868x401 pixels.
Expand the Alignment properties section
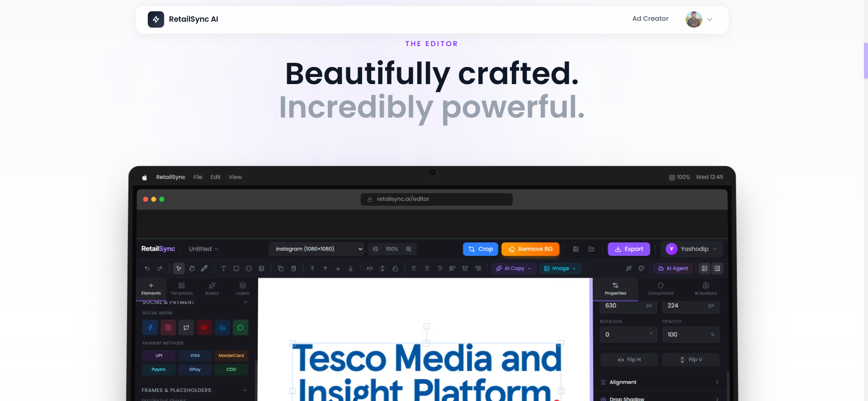(660, 382)
